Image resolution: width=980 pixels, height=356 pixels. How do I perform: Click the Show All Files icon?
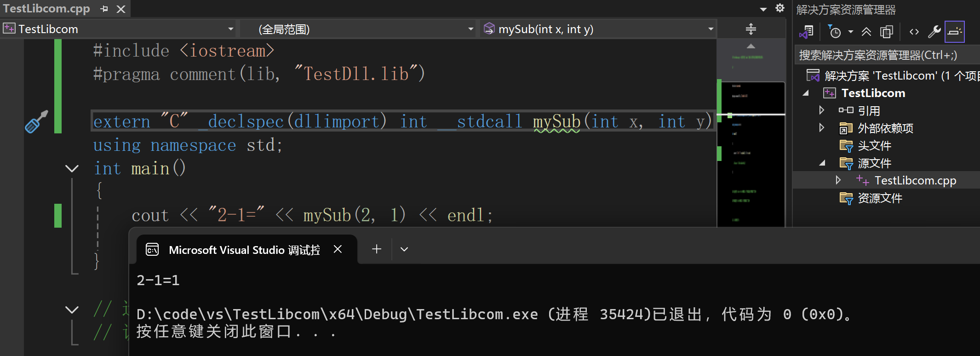[886, 32]
